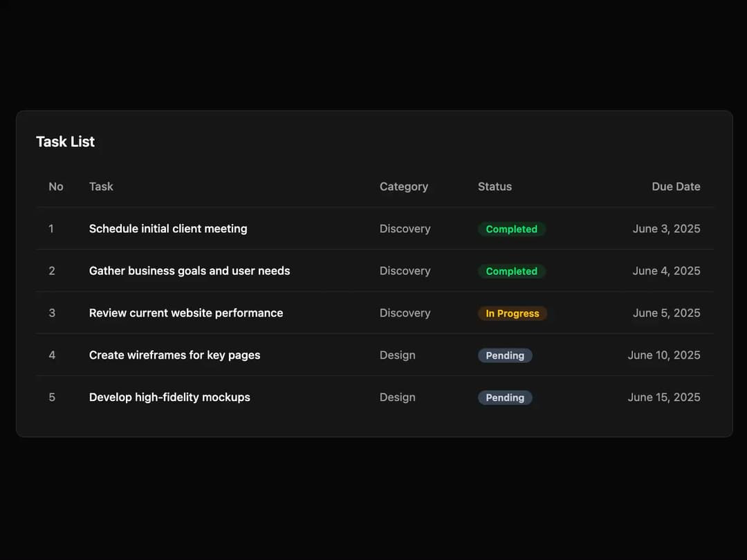Screen dimensions: 747x560
Task: Select due date June 4, 2025
Action: [667, 270]
